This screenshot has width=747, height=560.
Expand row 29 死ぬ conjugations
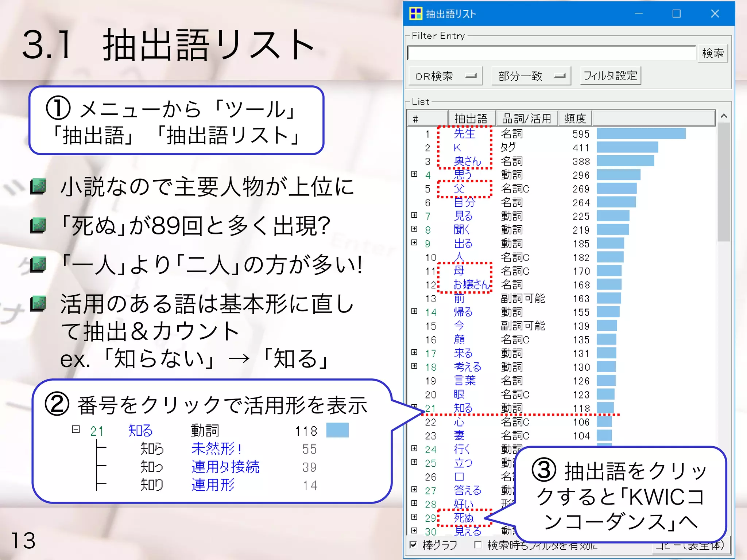(x=414, y=517)
